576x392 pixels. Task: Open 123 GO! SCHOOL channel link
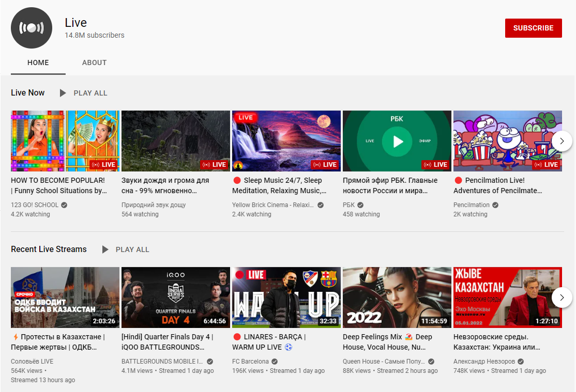(x=35, y=205)
